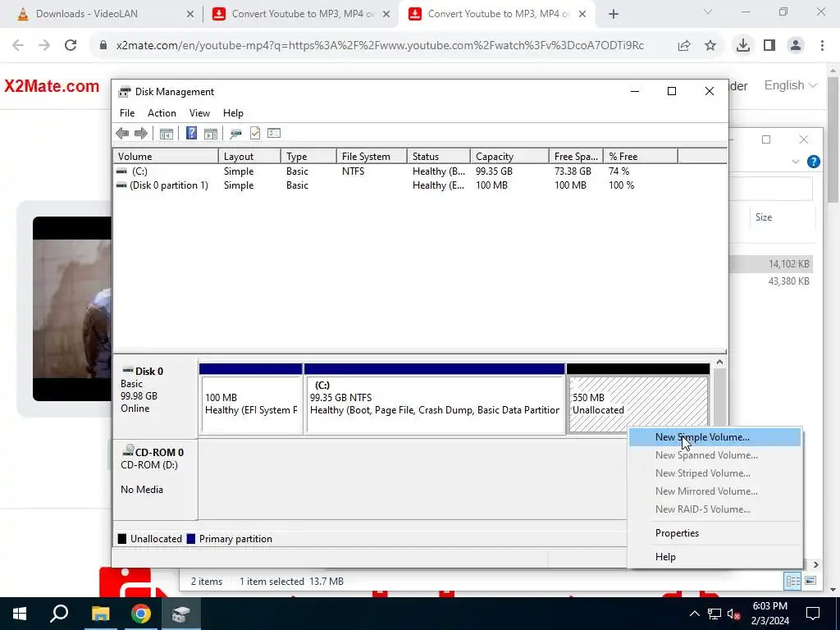Open the Help menu in menu bar
840x630 pixels.
(233, 113)
